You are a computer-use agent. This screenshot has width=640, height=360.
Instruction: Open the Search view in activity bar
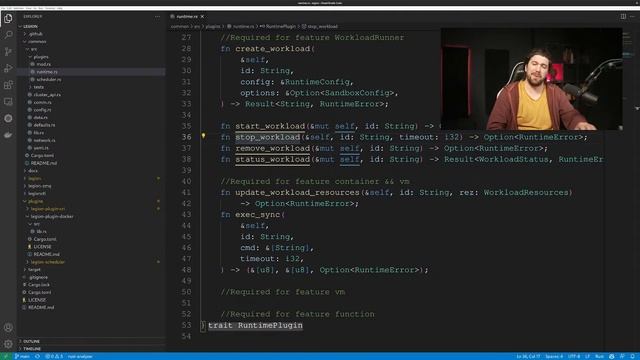coord(8,35)
